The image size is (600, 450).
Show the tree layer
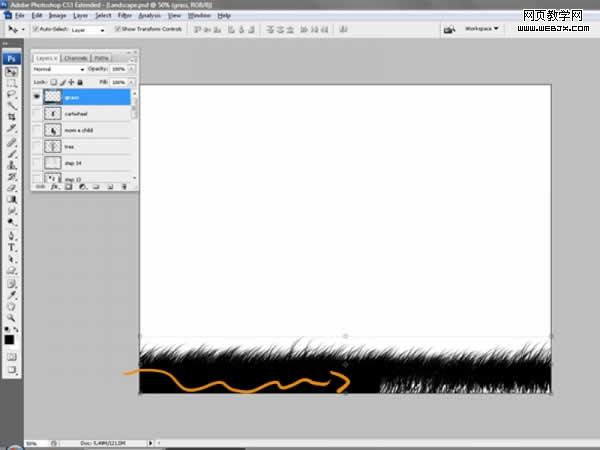(37, 147)
